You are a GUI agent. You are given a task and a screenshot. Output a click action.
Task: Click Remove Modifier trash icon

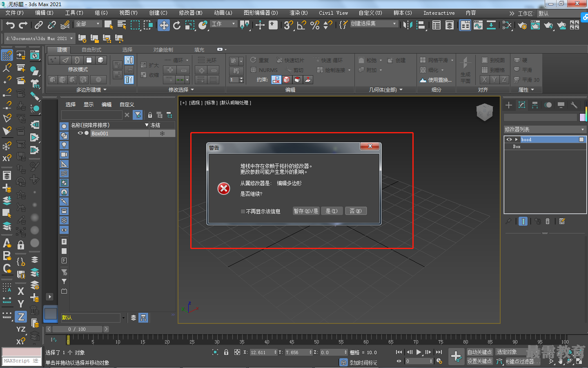point(548,221)
